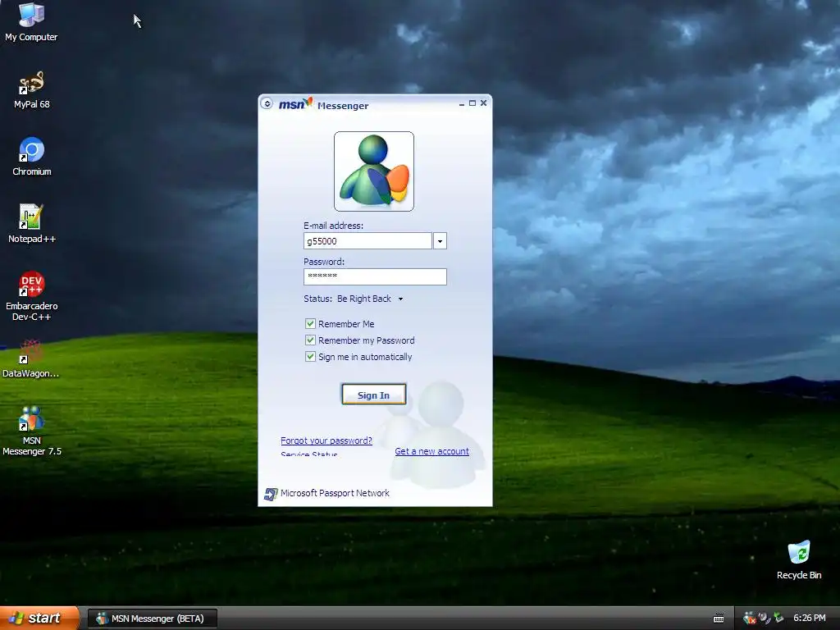840x630 pixels.
Task: Close the MSN Messenger window
Action: coord(484,103)
